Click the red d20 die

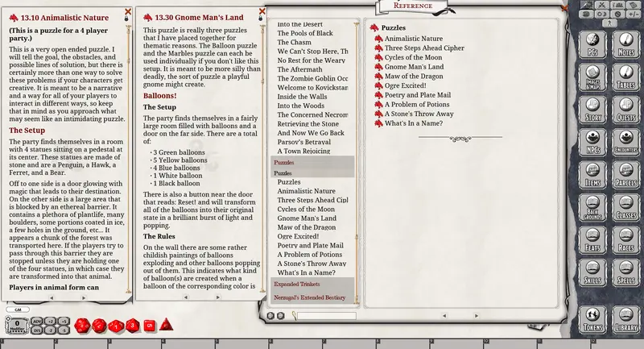coord(82,326)
